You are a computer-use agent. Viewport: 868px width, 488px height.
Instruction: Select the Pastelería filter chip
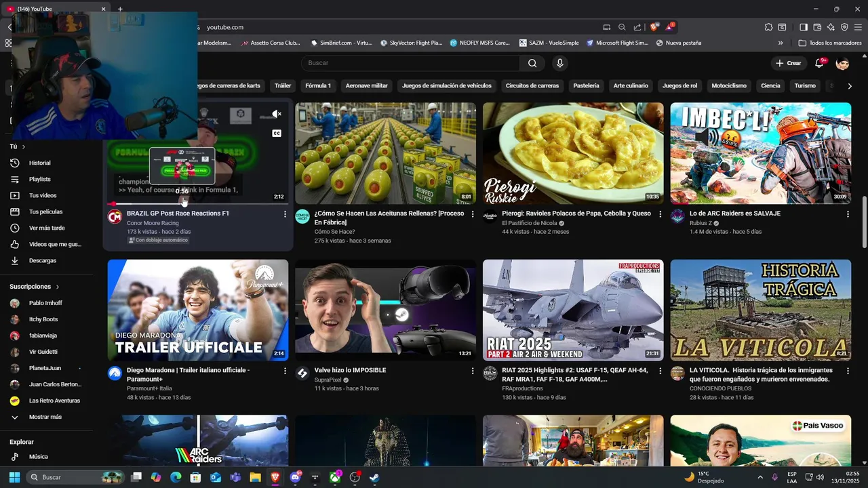[x=586, y=86]
